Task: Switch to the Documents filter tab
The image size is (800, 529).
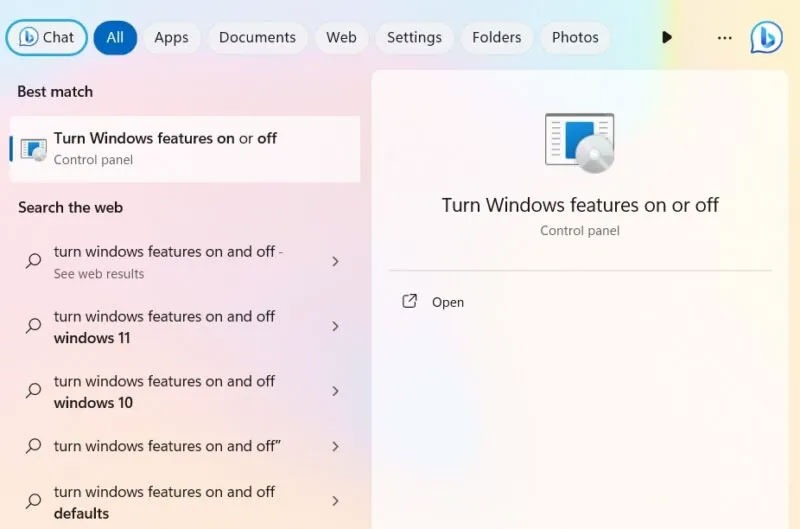Action: tap(257, 38)
